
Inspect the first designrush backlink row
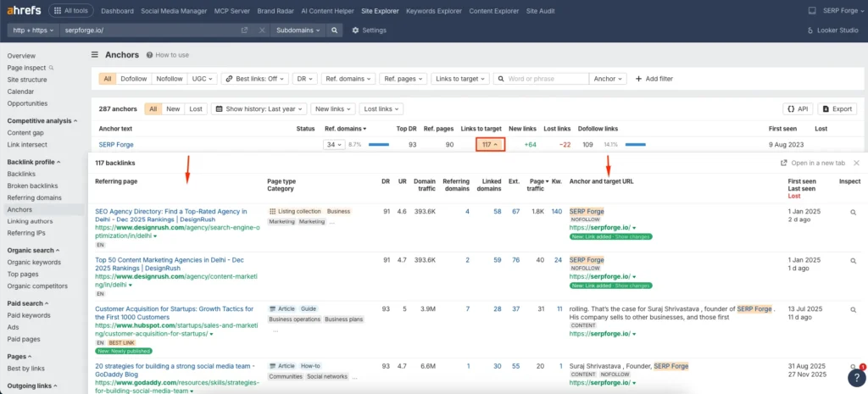(x=853, y=212)
